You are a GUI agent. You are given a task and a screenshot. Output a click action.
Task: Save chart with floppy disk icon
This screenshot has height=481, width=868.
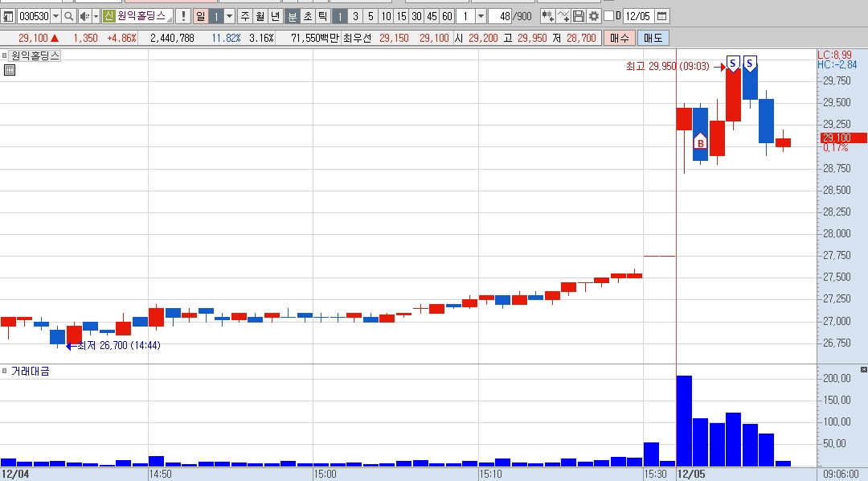tap(579, 16)
